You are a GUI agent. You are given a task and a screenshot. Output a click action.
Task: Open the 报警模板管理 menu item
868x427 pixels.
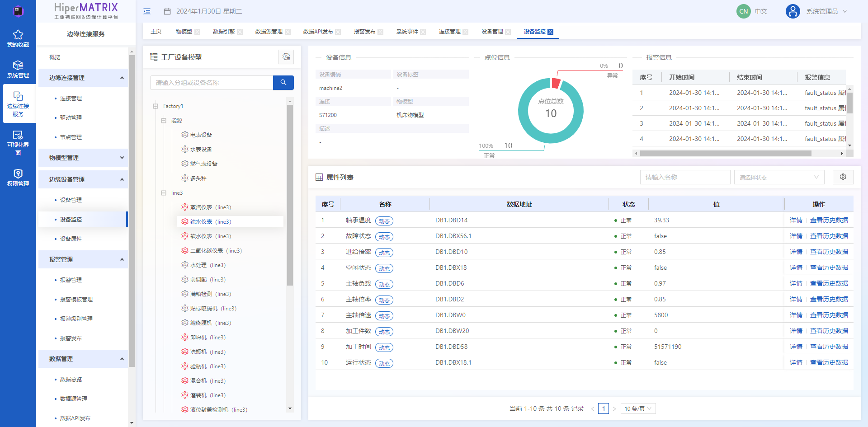[x=76, y=299]
